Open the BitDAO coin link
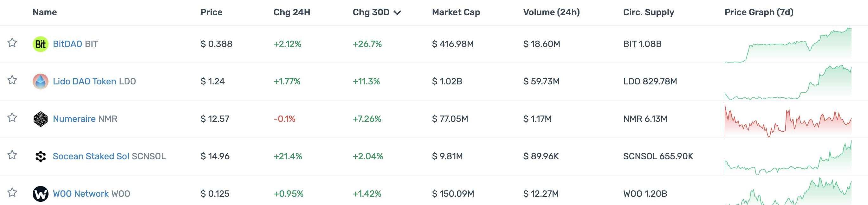This screenshot has width=868, height=205. point(68,44)
